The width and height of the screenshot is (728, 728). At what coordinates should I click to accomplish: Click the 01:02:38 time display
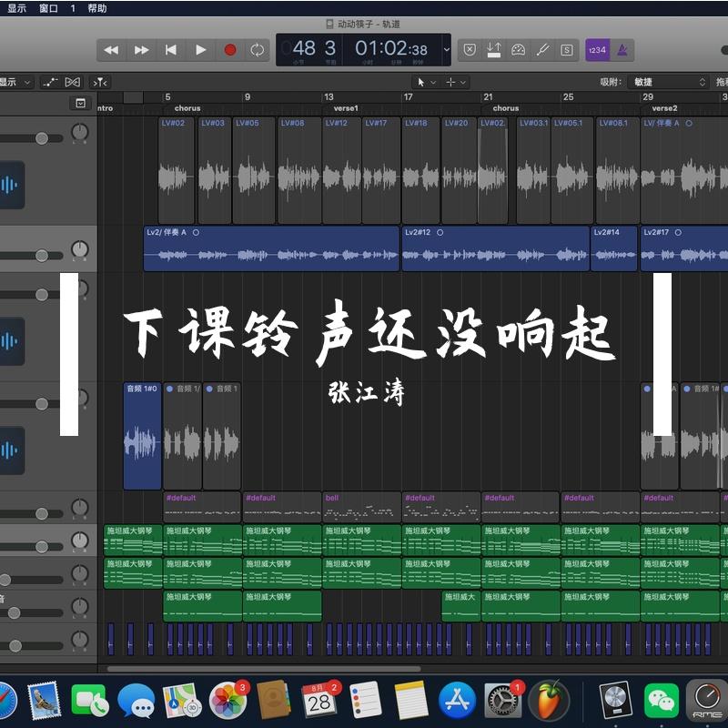pos(391,48)
